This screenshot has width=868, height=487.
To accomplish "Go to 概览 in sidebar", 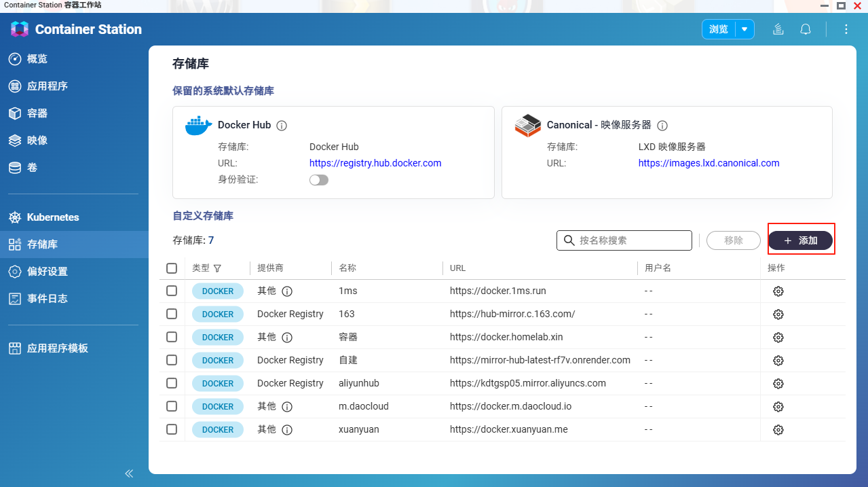I will 74,59.
